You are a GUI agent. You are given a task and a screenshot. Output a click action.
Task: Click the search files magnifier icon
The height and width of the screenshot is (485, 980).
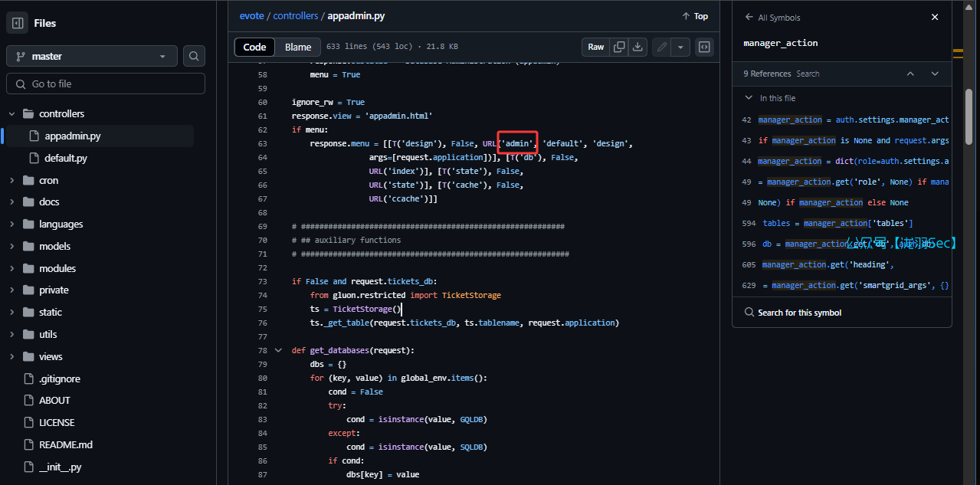point(195,56)
